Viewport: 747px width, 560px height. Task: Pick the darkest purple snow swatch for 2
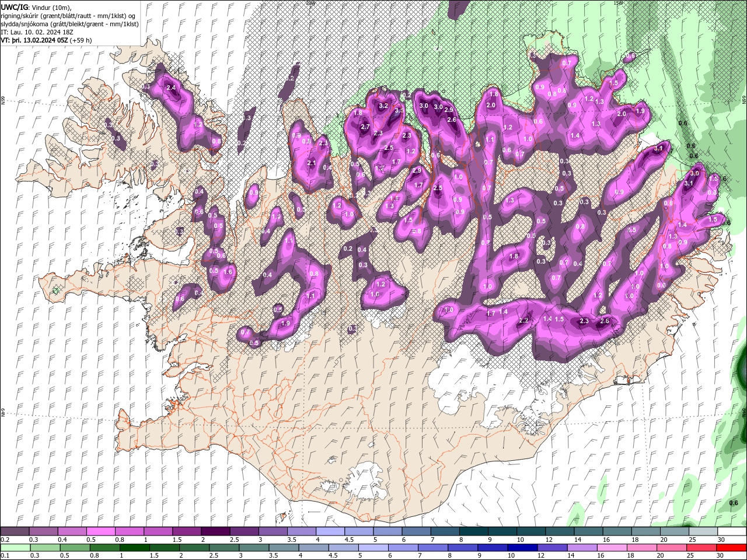[x=215, y=531]
